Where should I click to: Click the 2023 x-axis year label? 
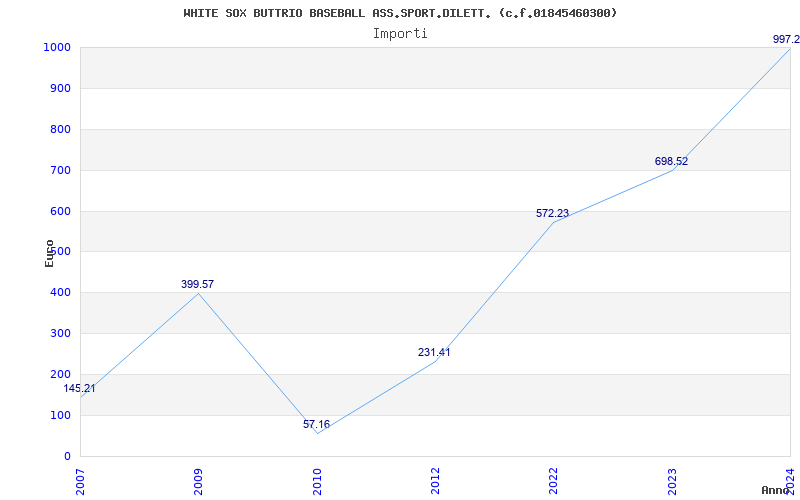(x=672, y=481)
